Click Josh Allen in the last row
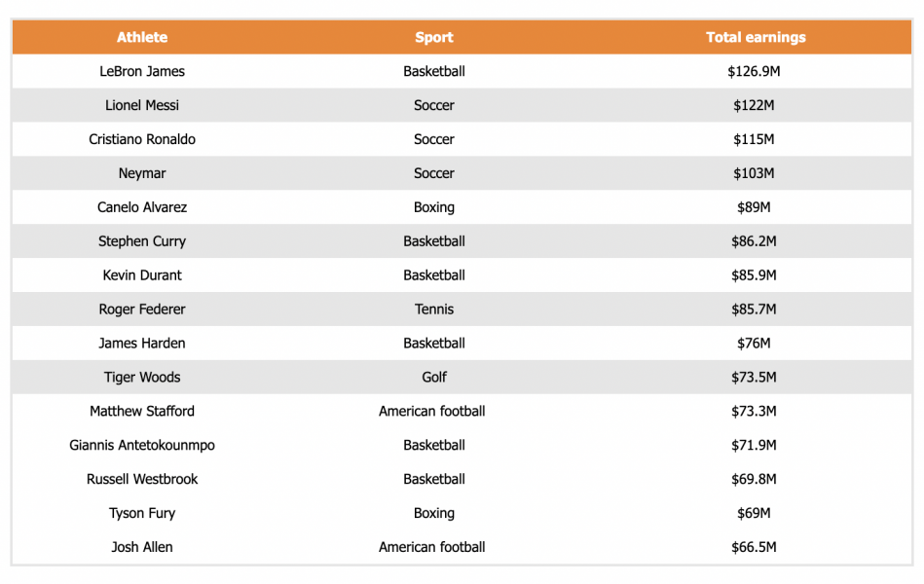Screen dimensions: 924x584 (142, 547)
